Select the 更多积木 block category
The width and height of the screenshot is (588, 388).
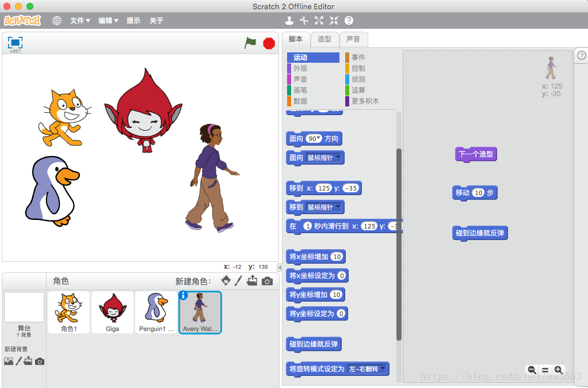(371, 101)
